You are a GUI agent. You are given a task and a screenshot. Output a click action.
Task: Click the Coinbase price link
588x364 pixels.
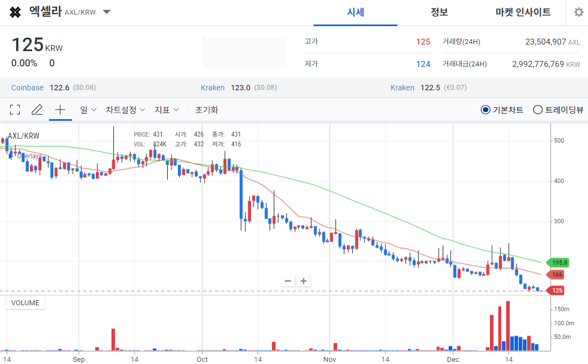[x=27, y=87]
